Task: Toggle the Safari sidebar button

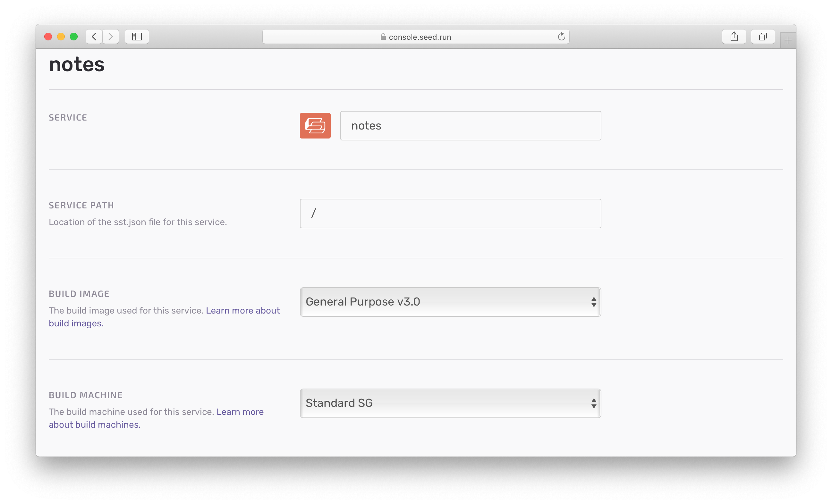Action: coord(137,37)
